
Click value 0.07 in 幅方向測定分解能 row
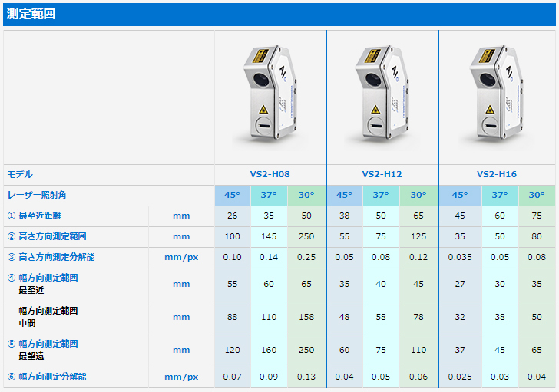pos(232,377)
